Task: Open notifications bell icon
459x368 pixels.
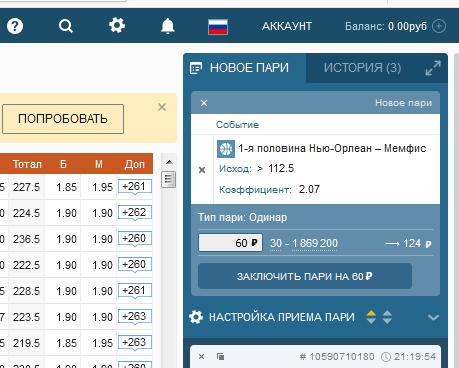Action: [x=168, y=26]
